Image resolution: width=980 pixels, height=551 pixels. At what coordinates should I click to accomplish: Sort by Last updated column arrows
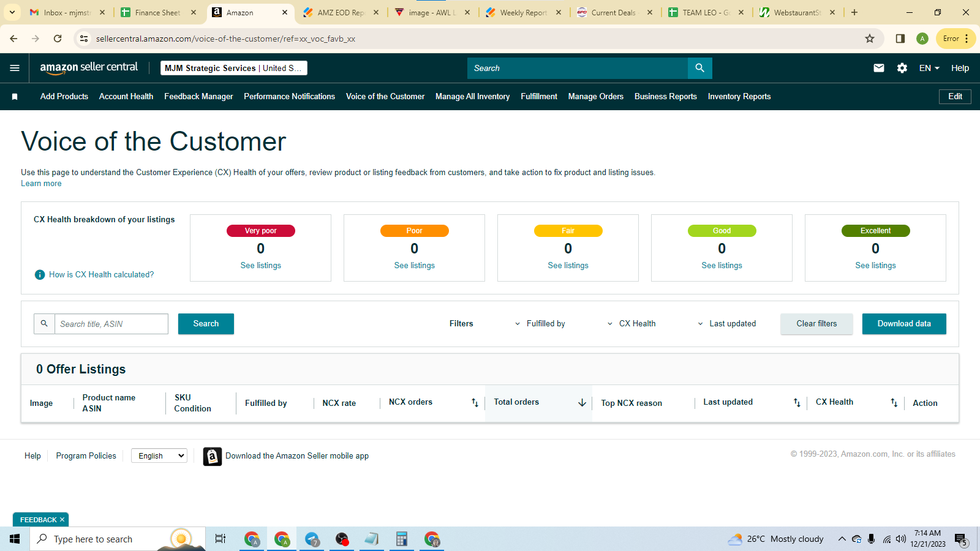(797, 402)
